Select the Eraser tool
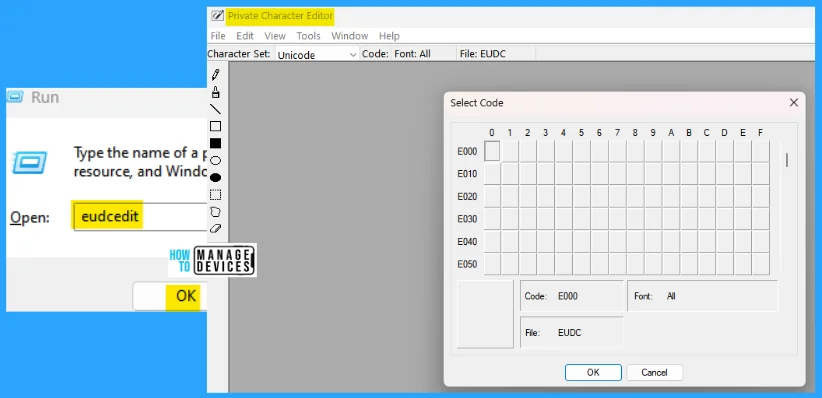Viewport: 822px width, 398px height. click(215, 229)
